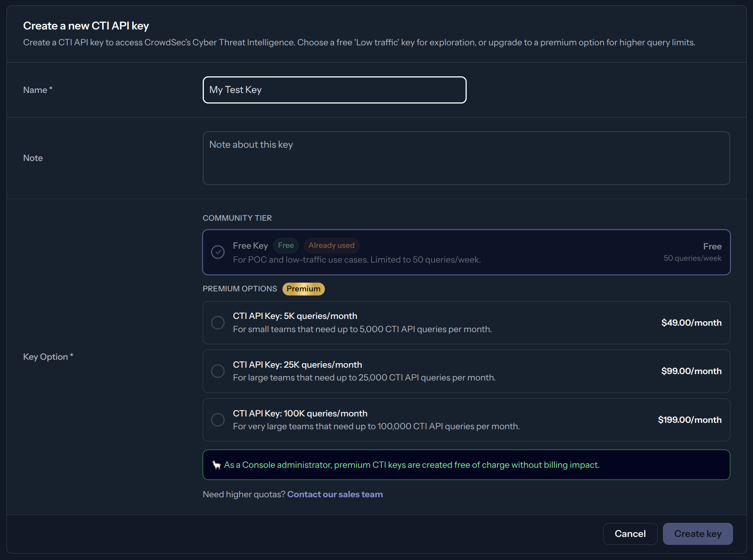
Task: Click the 50 queries/week label
Action: [x=692, y=258]
